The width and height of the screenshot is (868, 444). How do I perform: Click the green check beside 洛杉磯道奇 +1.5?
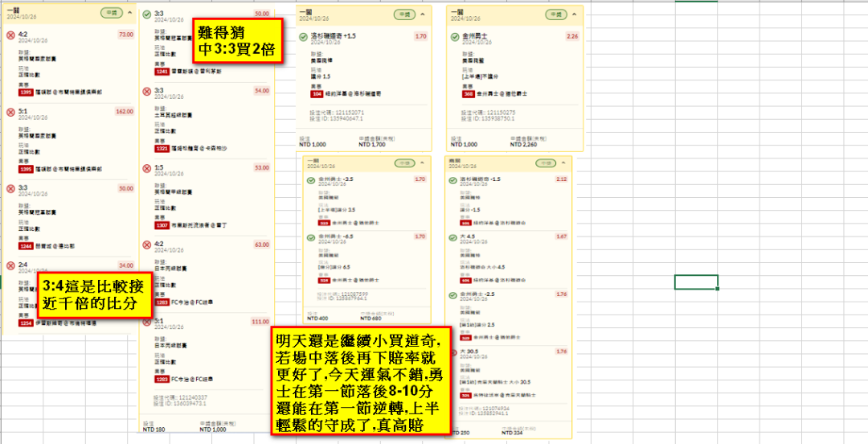pos(303,37)
